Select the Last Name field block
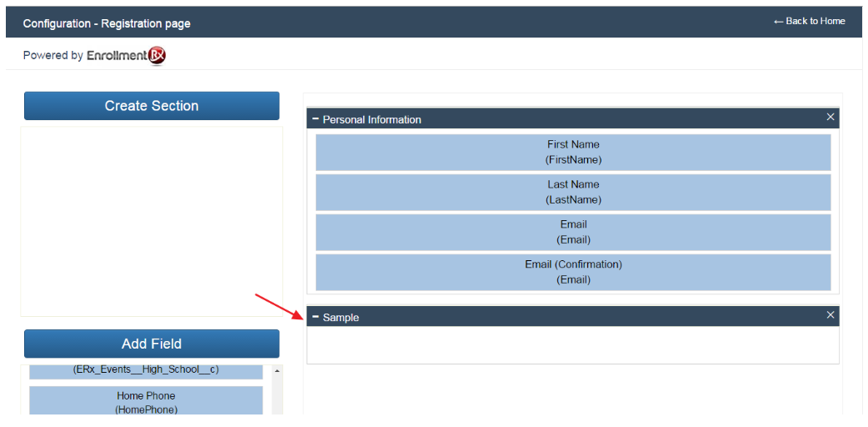This screenshot has width=868, height=427. click(x=573, y=192)
